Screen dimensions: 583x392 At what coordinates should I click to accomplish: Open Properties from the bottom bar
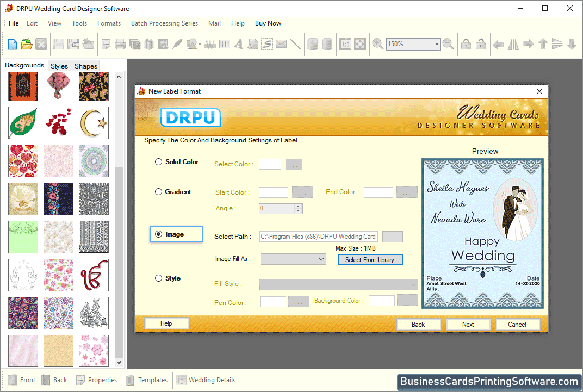[x=97, y=380]
